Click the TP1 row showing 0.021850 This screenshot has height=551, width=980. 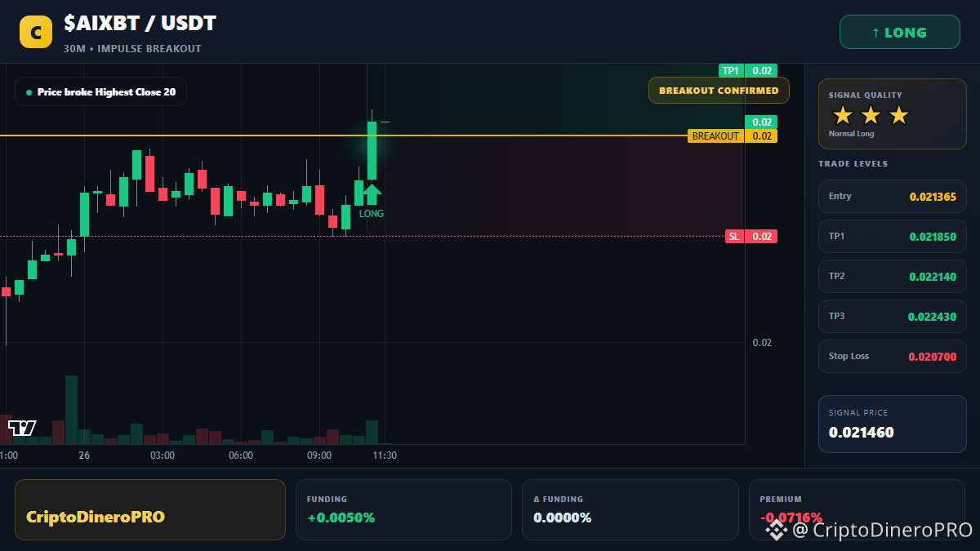click(x=893, y=236)
